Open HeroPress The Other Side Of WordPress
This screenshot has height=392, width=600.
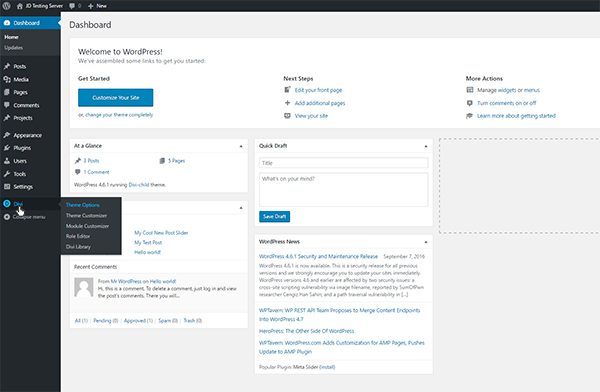click(307, 331)
